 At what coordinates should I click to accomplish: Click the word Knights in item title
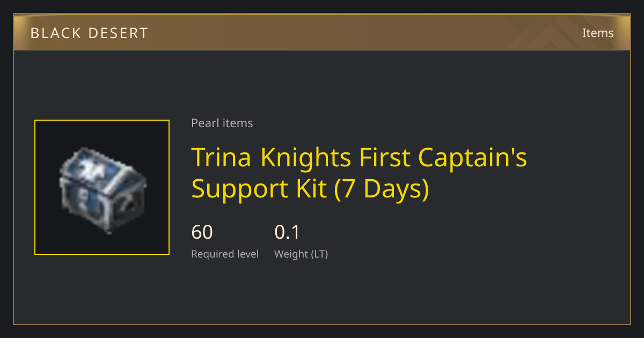[x=306, y=158]
